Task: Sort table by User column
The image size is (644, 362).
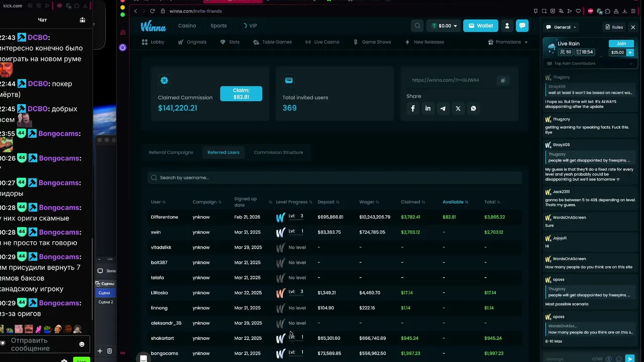Action: coord(158,202)
